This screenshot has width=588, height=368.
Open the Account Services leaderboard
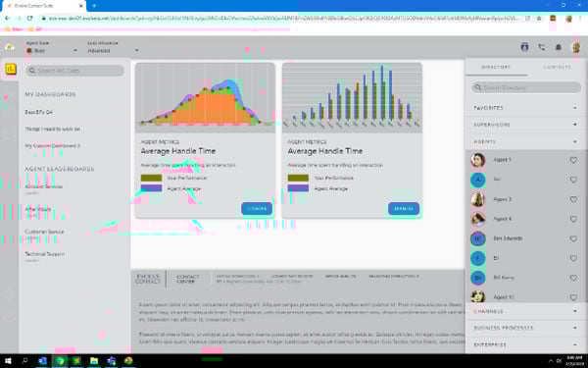click(43, 188)
